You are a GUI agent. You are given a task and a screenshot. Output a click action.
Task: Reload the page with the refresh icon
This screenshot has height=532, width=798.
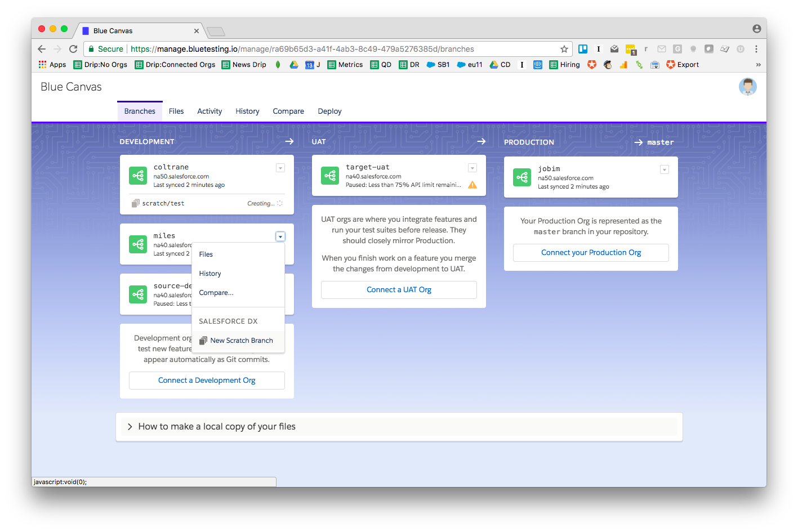[x=73, y=49]
